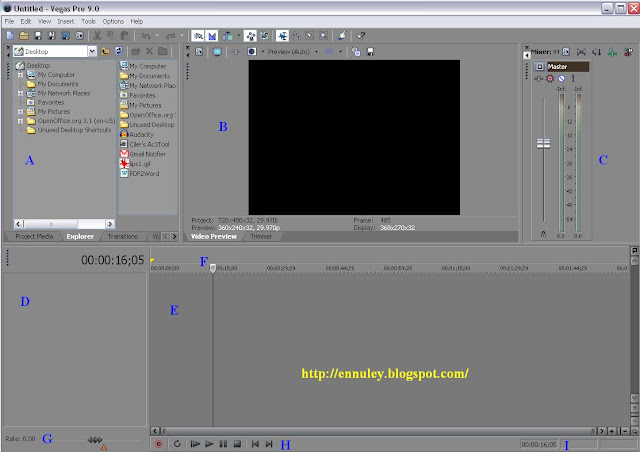Viewport: 640px width, 452px height.
Task: Open the preview Overlays grid dropdown
Action: click(340, 52)
